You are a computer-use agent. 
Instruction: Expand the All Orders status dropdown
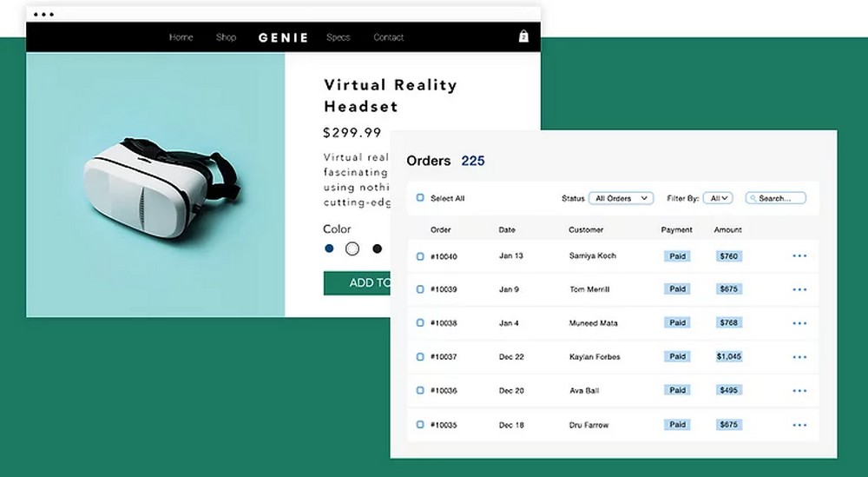621,198
